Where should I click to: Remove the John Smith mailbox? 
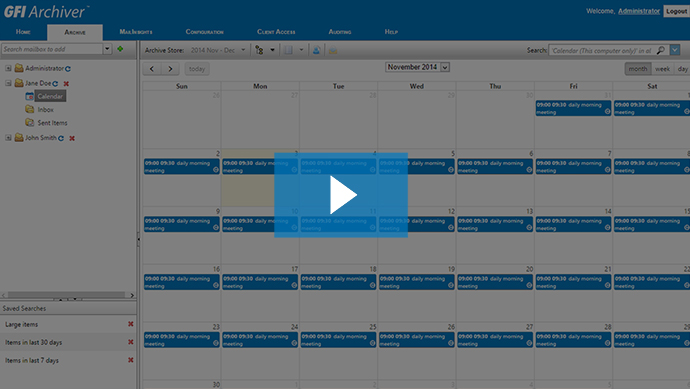[x=72, y=138]
